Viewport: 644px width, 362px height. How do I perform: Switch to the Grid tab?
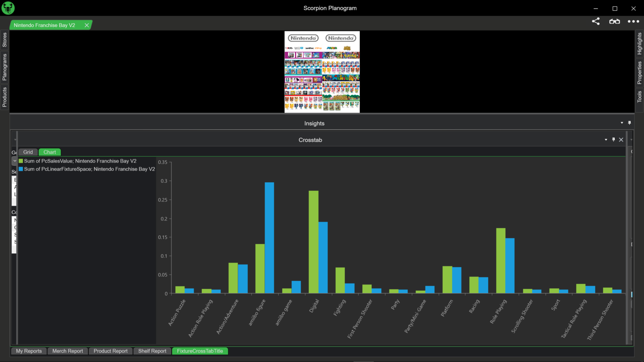(28, 152)
